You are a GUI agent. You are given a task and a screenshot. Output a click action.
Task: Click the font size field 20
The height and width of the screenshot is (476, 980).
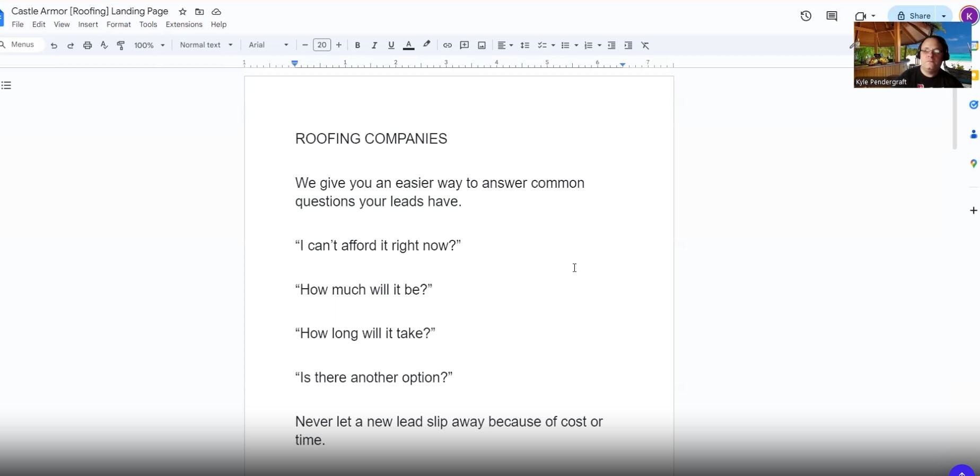(322, 45)
